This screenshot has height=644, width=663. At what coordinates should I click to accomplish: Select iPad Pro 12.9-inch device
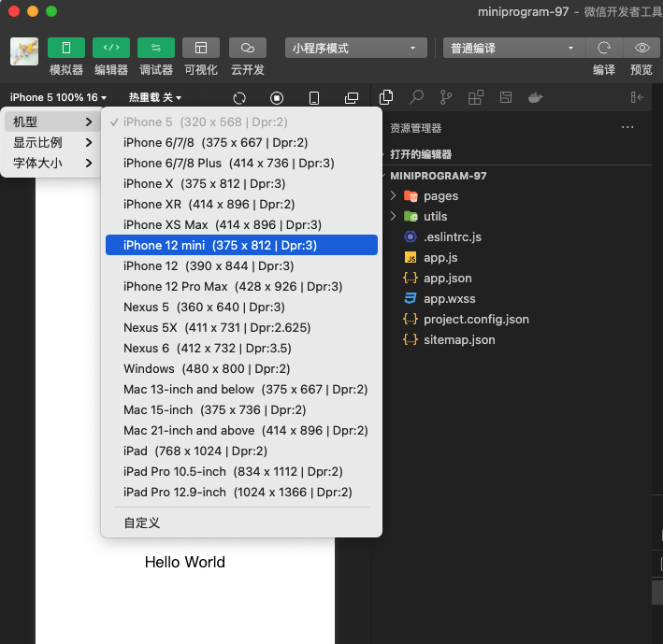[241, 492]
